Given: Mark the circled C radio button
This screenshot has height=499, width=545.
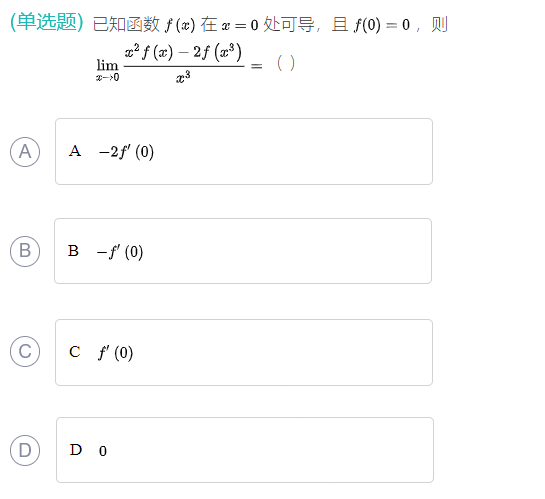Looking at the screenshot, I should [x=25, y=351].
